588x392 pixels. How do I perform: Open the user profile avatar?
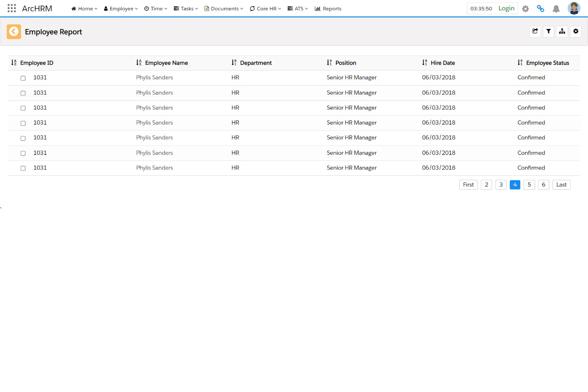click(x=574, y=8)
